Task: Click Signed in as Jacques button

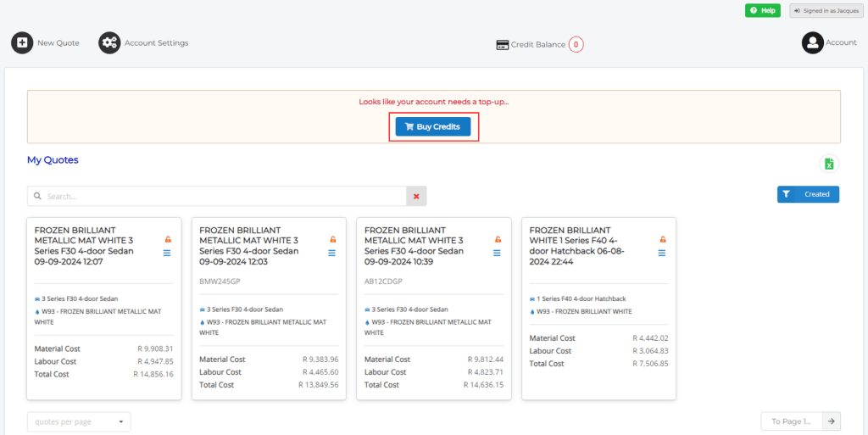Action: click(825, 10)
